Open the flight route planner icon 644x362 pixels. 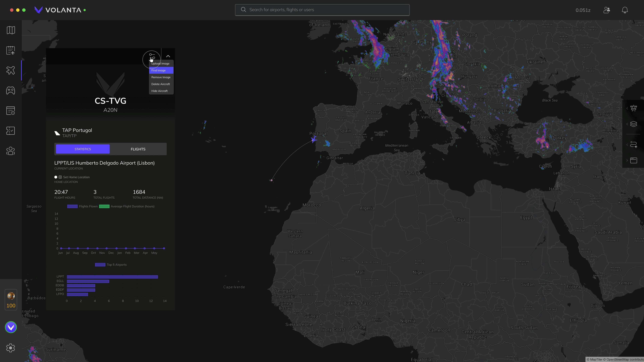633,145
